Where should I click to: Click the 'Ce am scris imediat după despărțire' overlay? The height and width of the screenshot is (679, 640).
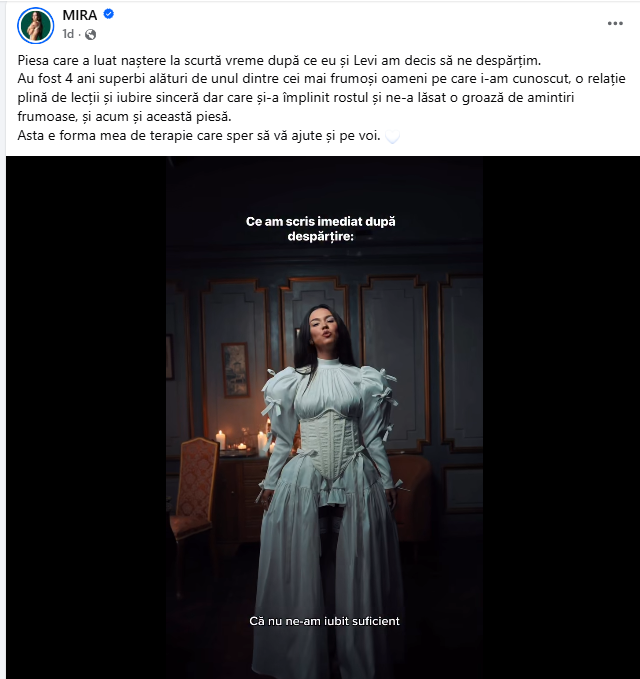[320, 229]
